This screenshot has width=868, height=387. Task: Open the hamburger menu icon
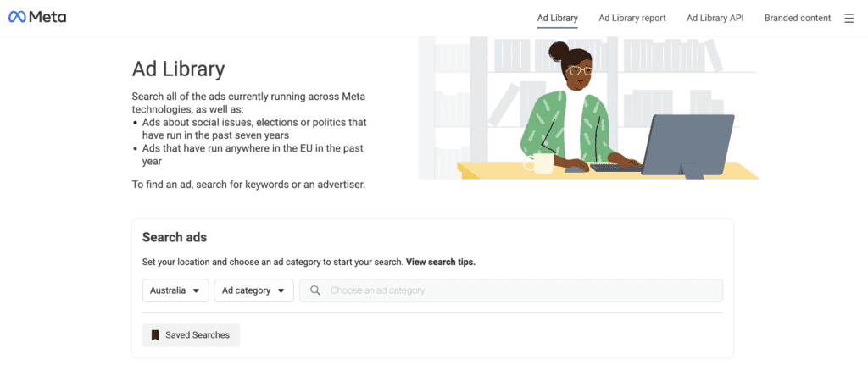point(849,19)
